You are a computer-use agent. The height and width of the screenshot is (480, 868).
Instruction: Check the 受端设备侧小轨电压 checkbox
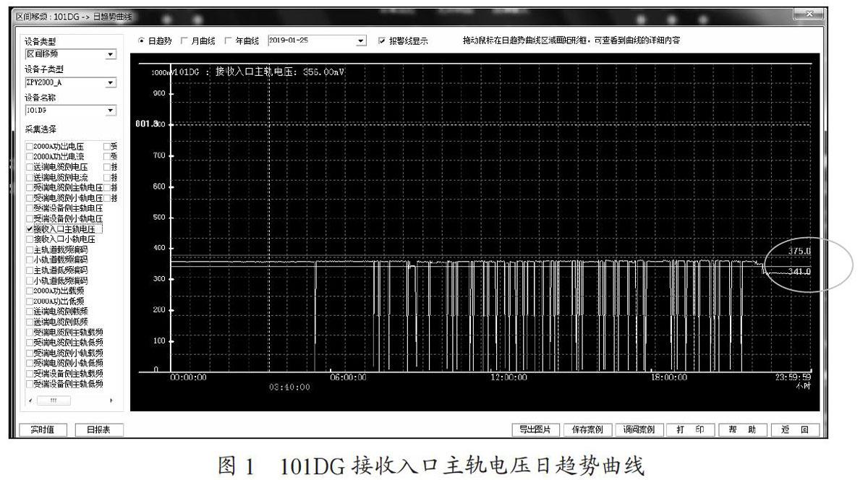coord(30,218)
